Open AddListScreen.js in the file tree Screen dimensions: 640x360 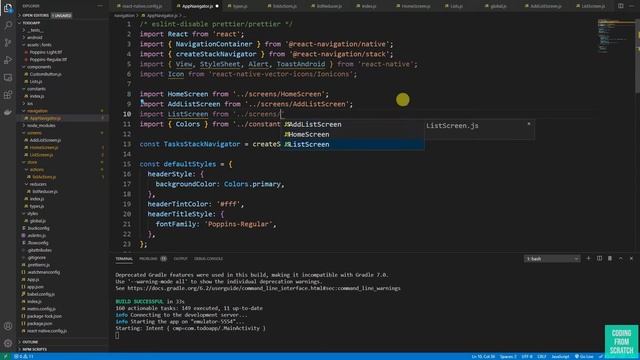(x=45, y=140)
